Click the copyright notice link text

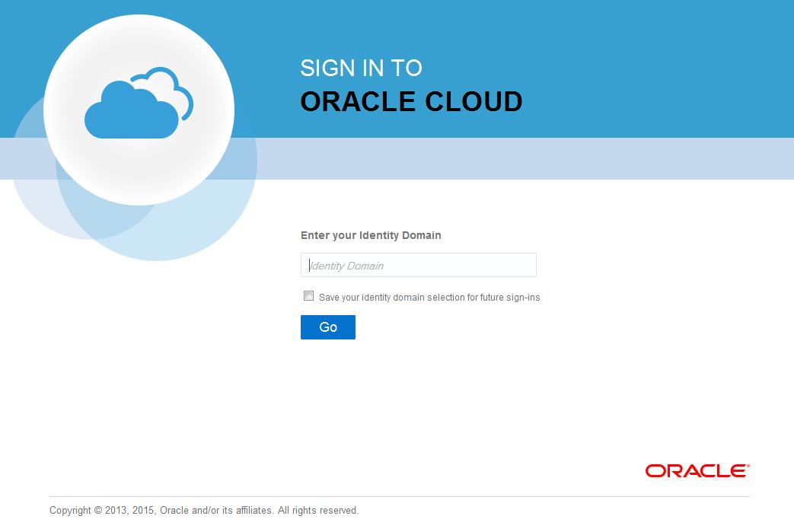click(203, 510)
